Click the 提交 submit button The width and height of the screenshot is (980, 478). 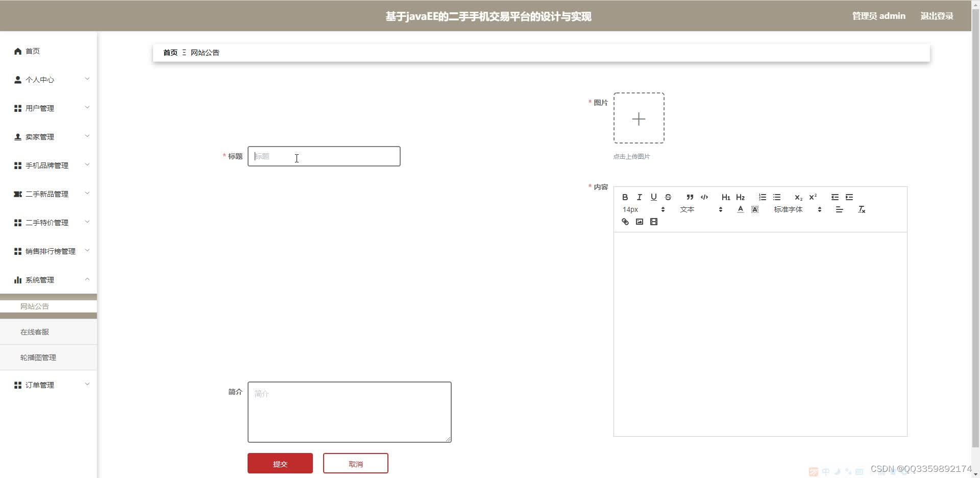[280, 463]
